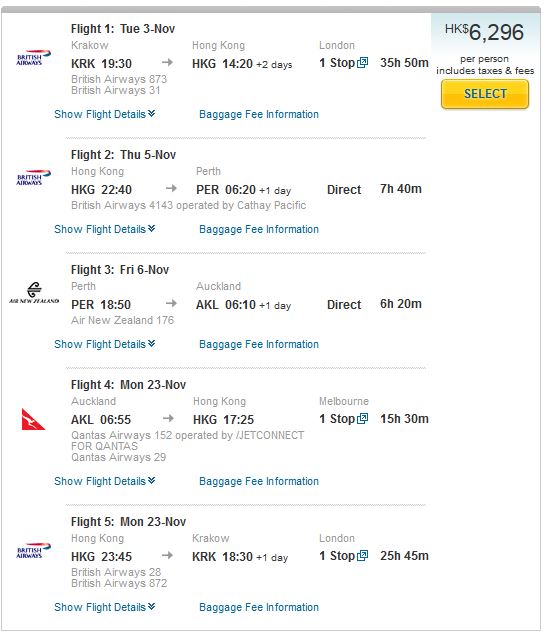
Task: Expand Show Flight Details for Flight 1
Action: [105, 114]
